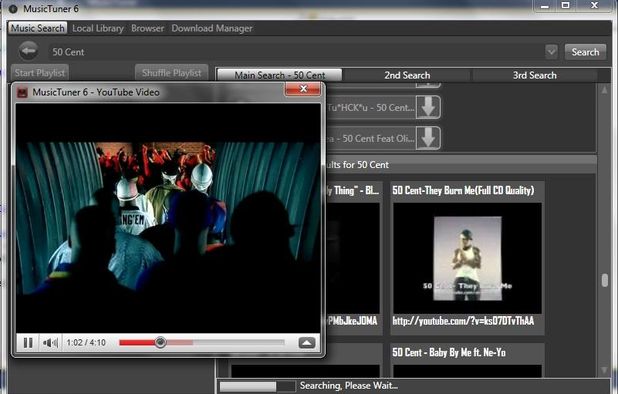Pause the YouTube video playback
The image size is (618, 394).
pos(28,342)
